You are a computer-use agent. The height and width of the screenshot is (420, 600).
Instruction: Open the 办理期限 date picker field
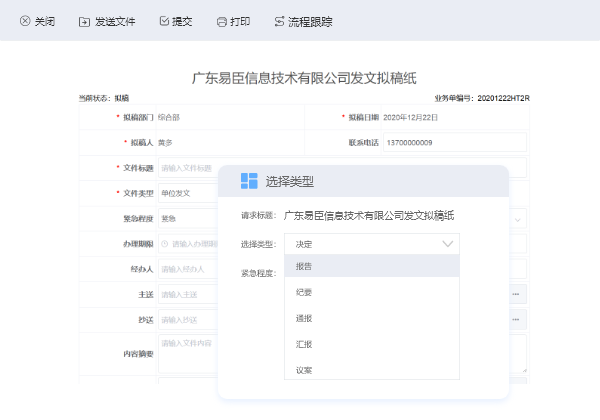coord(190,243)
